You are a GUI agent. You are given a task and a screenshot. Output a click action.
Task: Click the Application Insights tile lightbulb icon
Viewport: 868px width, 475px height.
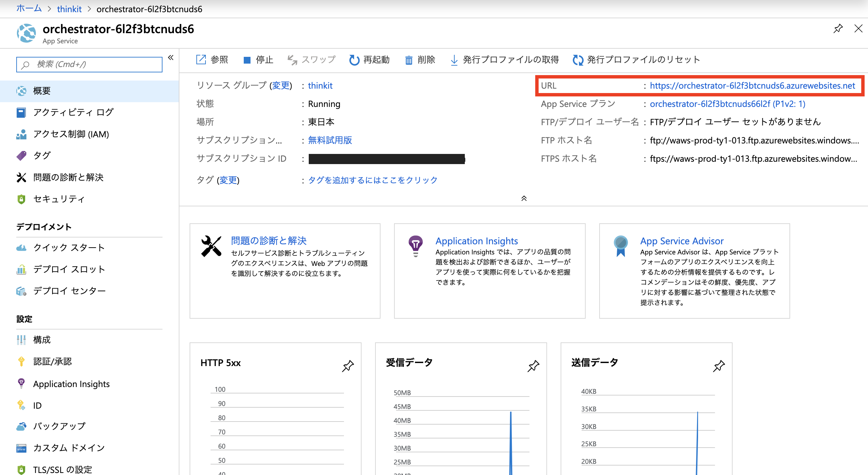tap(416, 246)
